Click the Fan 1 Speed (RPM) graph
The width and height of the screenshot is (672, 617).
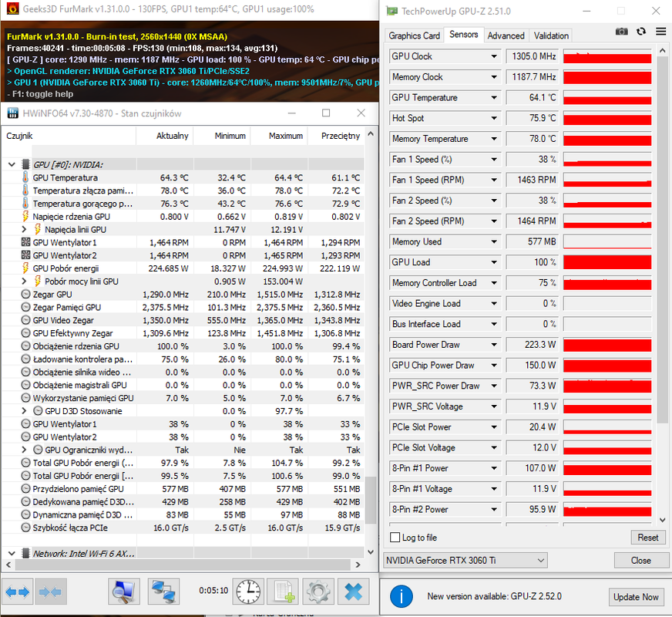[607, 180]
